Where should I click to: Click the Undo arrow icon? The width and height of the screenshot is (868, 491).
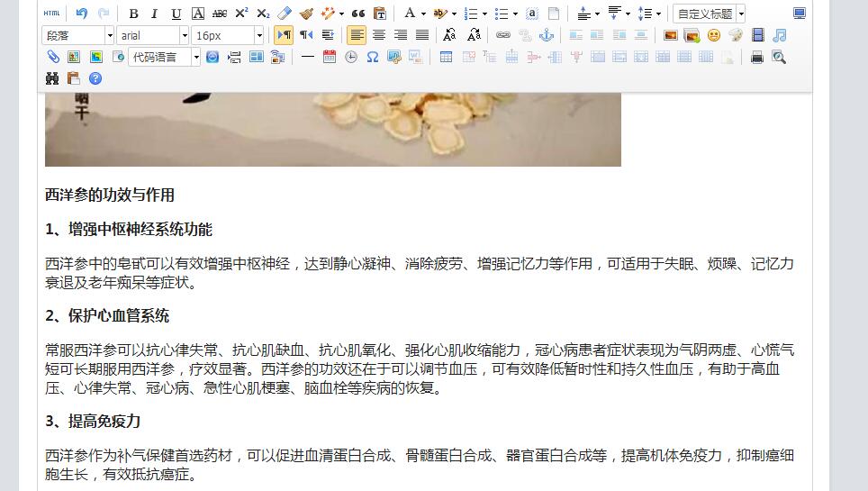82,14
